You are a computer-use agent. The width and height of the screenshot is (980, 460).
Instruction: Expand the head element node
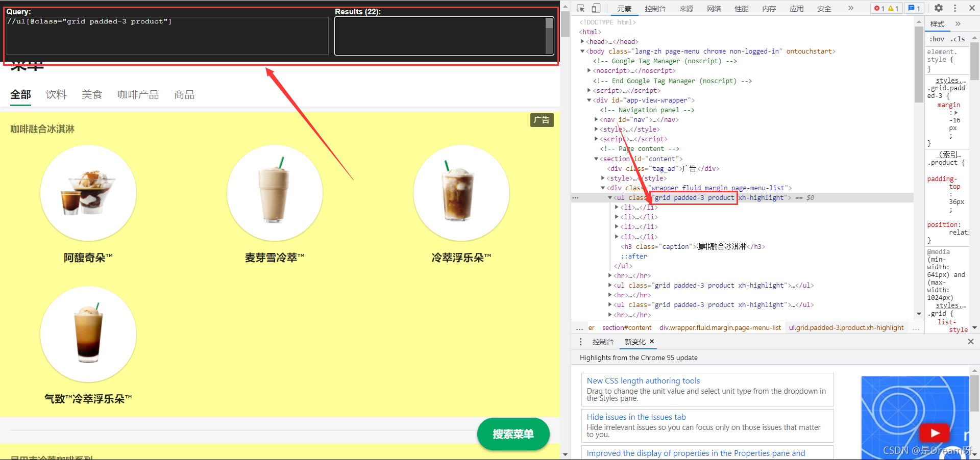[x=582, y=41]
